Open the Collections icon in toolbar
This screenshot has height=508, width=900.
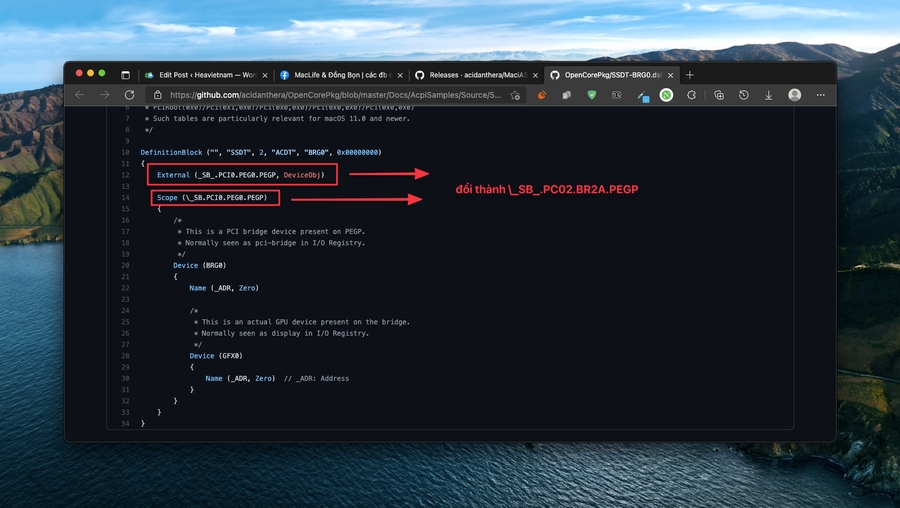point(718,95)
